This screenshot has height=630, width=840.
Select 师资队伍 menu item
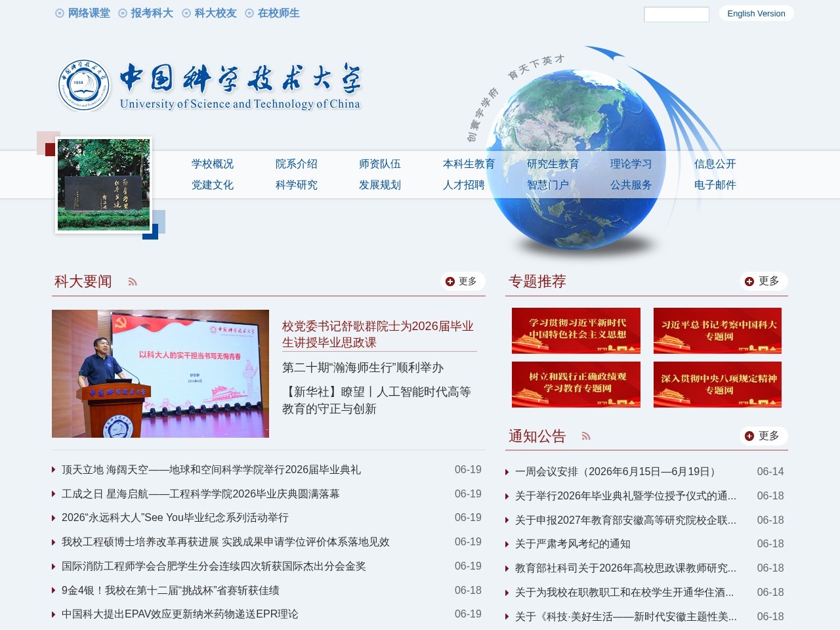[380, 164]
